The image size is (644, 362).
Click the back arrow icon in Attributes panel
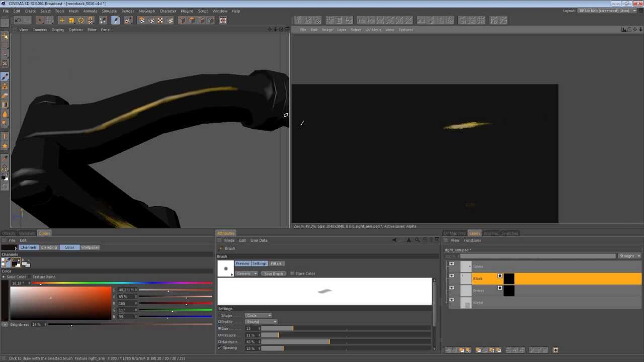point(394,240)
